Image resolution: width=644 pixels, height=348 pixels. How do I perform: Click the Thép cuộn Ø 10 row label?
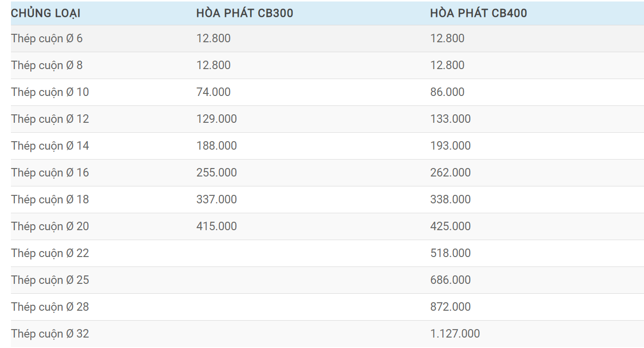[x=50, y=92]
